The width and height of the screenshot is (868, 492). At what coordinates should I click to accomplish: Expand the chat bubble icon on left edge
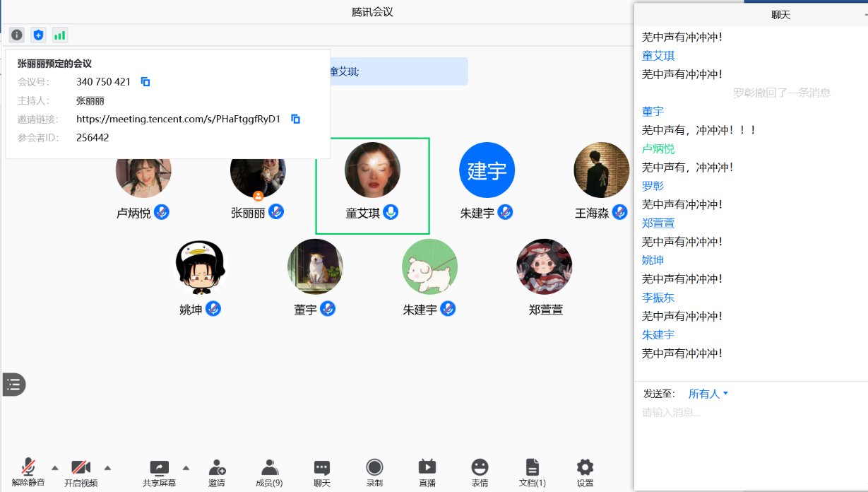(x=13, y=385)
